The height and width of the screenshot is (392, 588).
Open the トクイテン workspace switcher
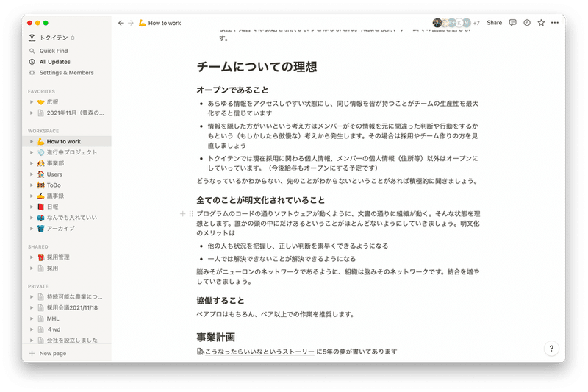(x=51, y=38)
